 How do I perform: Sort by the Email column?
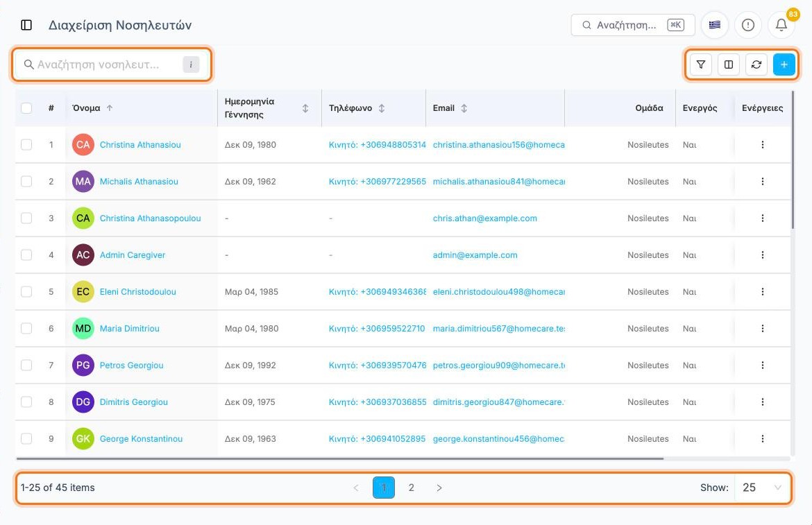[464, 108]
